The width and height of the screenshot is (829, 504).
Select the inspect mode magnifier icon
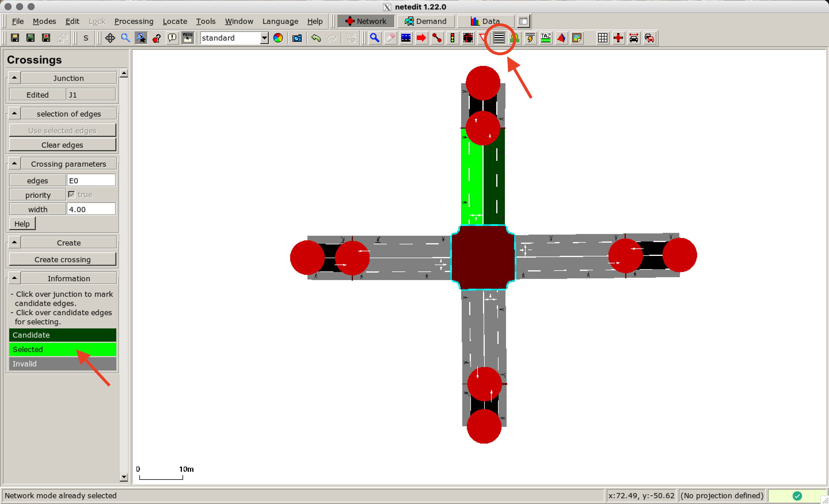click(375, 38)
